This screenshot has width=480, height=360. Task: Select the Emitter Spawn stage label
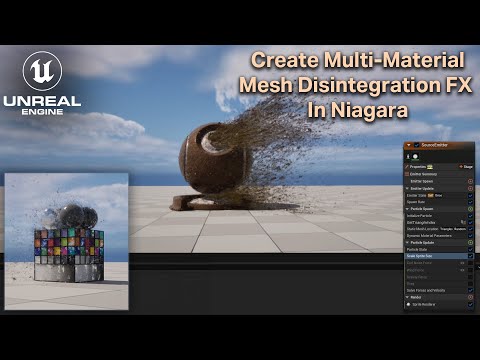422,181
